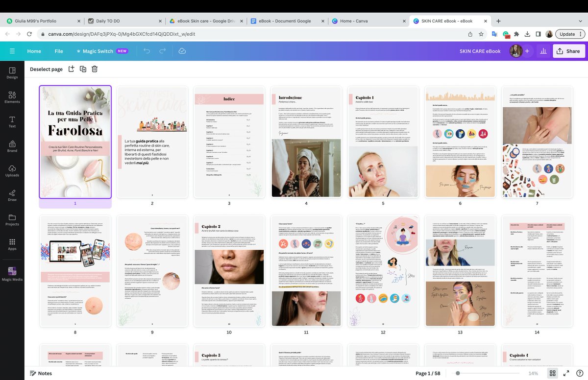Viewport: 588px width, 380px height.
Task: Select page 10 Capitolo 2 thumbnail
Action: [229, 271]
